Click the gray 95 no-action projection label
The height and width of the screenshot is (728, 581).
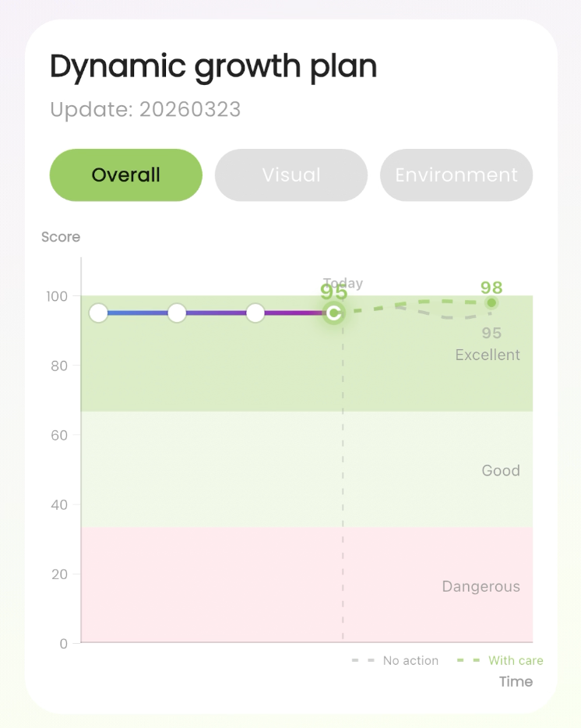pos(491,333)
